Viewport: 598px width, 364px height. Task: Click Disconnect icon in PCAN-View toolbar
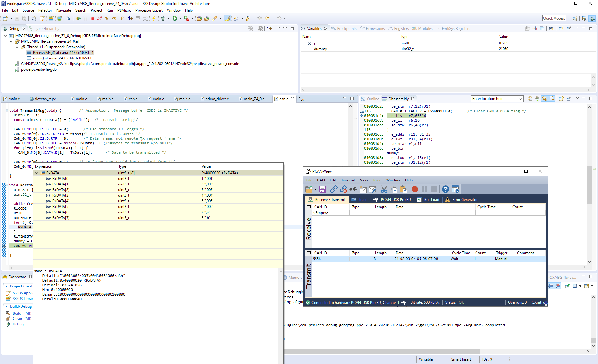(x=344, y=189)
